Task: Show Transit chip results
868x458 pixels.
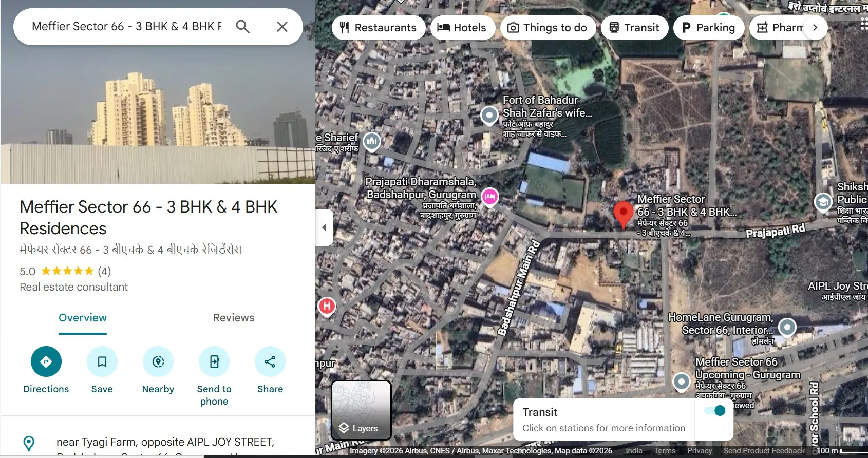Action: tap(635, 28)
